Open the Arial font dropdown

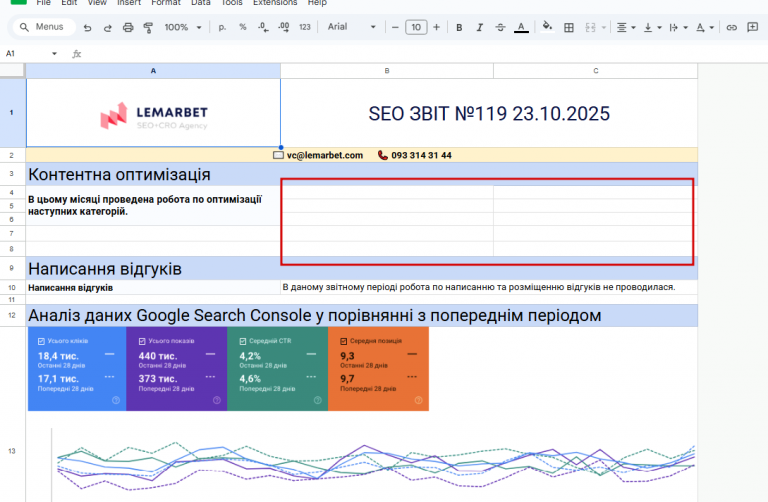click(351, 27)
